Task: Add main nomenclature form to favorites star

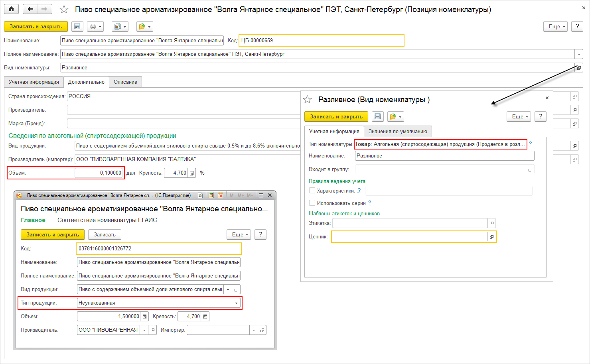Action: click(64, 10)
